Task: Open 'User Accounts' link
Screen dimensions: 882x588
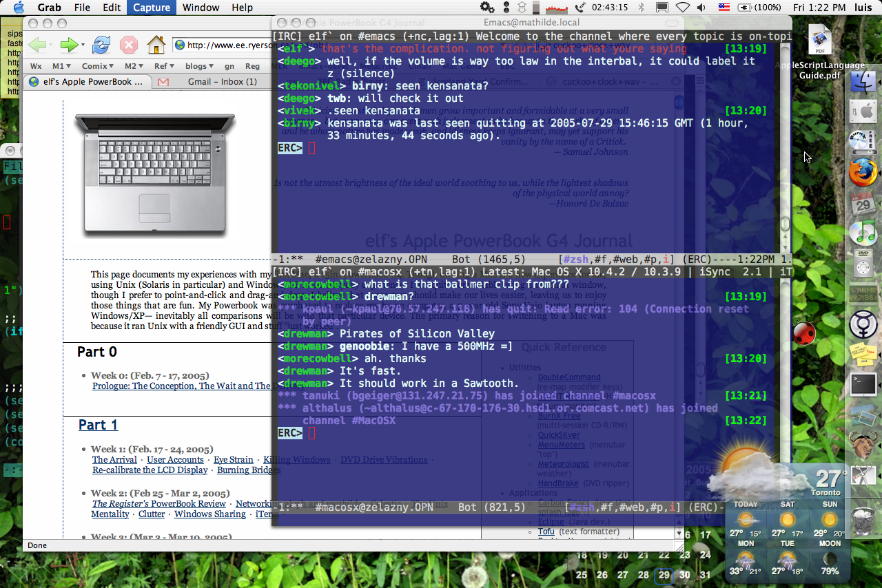Action: point(175,459)
